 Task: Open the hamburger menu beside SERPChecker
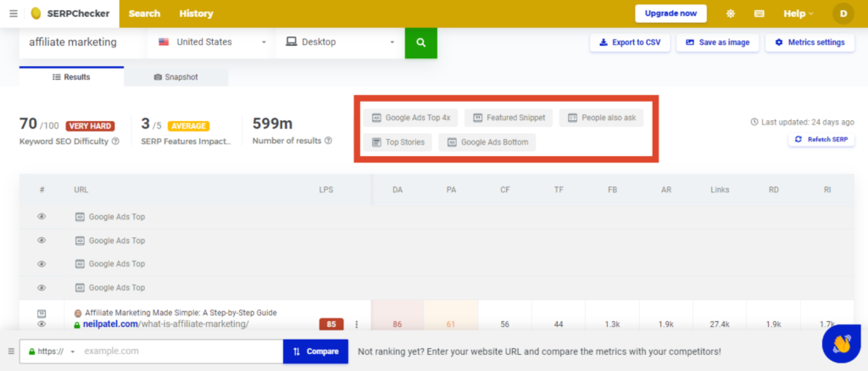pos(14,14)
